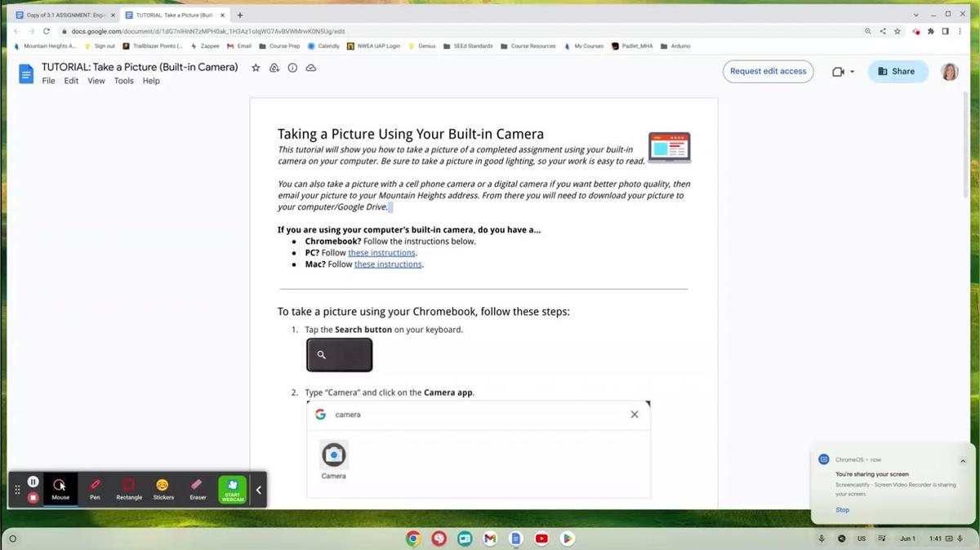Open the Extensions puzzle icon
This screenshot has height=550, width=980.
[931, 31]
